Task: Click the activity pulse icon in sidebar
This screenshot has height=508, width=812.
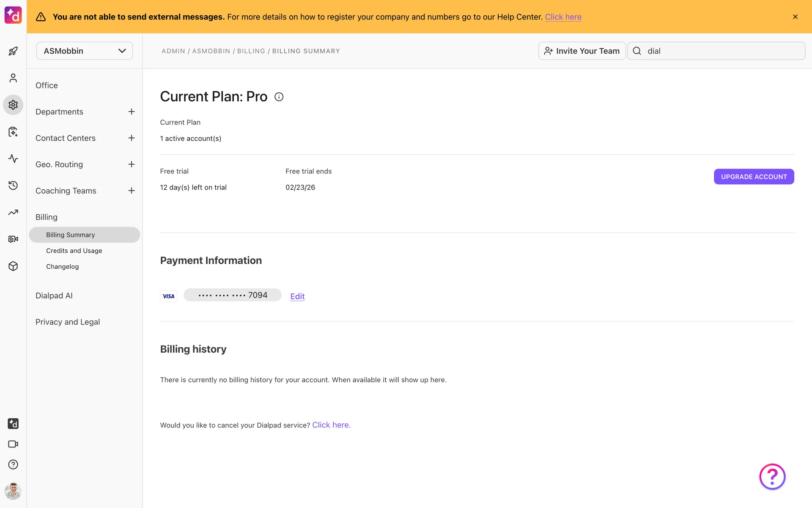Action: (13, 159)
